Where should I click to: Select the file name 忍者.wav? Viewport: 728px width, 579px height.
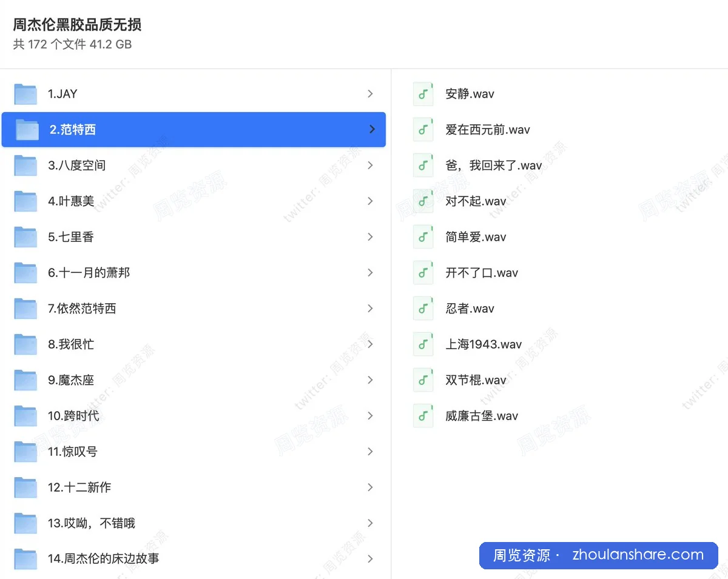pyautogui.click(x=470, y=309)
